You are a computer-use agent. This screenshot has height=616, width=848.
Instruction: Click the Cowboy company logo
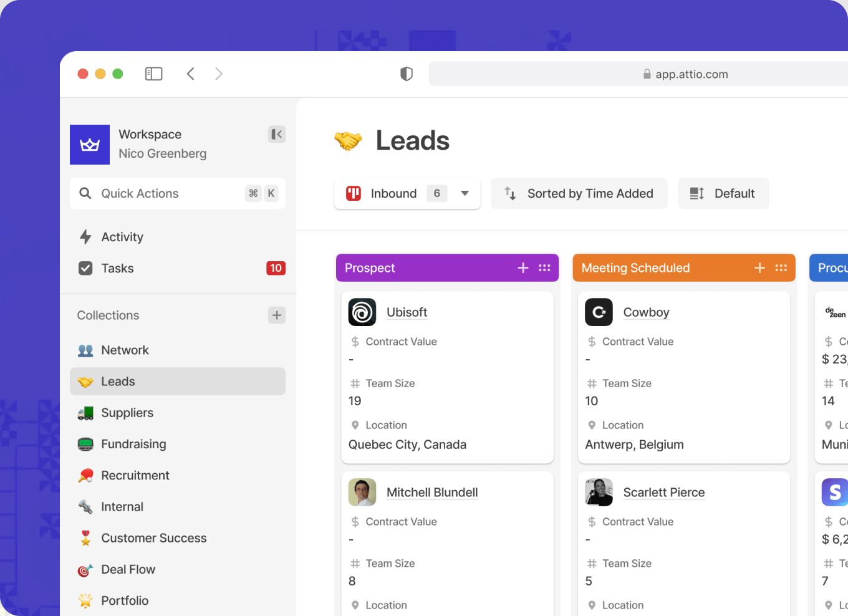click(599, 312)
